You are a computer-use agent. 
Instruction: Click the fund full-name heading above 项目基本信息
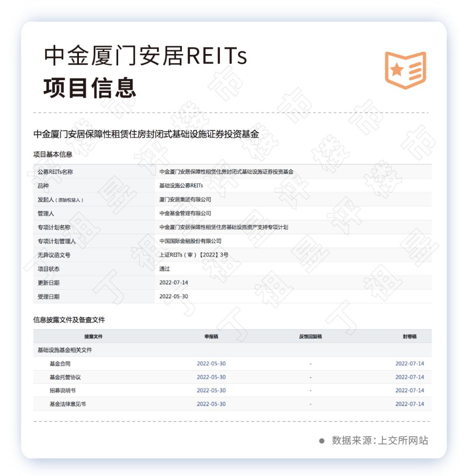pyautogui.click(x=146, y=134)
